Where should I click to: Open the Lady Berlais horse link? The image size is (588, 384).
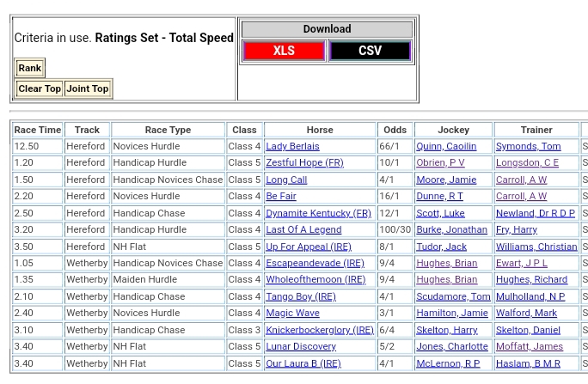(292, 147)
